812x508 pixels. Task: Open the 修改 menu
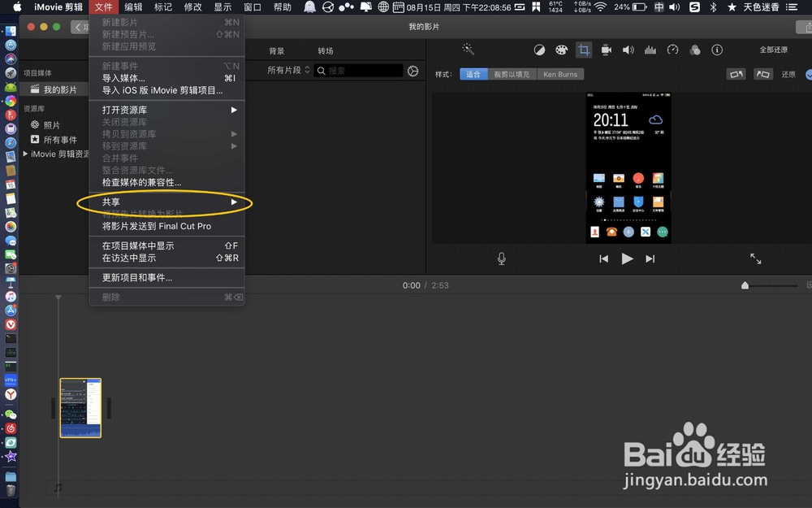(193, 7)
